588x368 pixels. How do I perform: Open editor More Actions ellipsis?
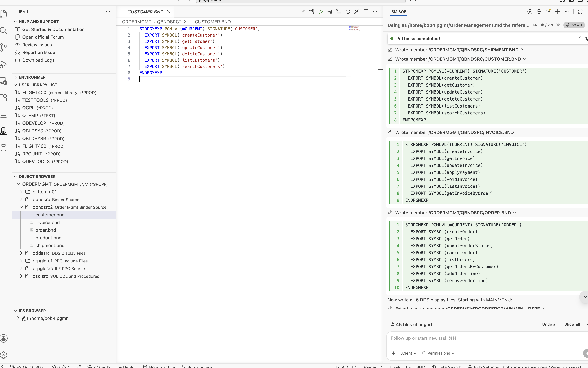tap(375, 12)
